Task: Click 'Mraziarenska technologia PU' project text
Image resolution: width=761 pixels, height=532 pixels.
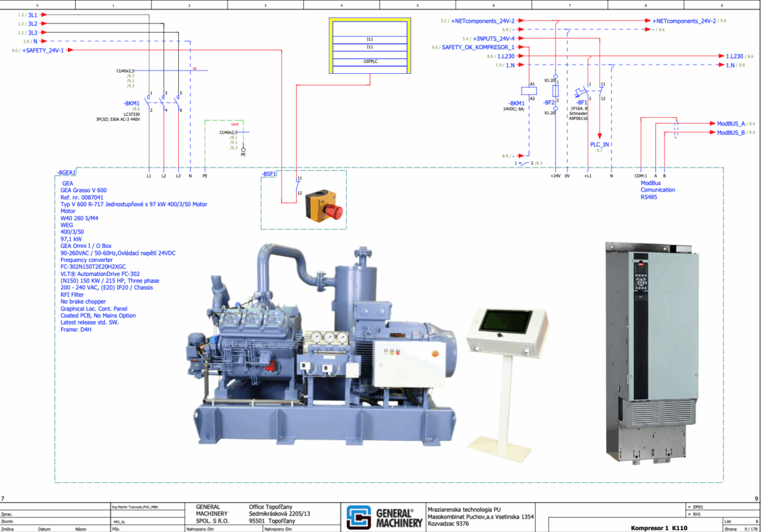Action: pyautogui.click(x=464, y=509)
